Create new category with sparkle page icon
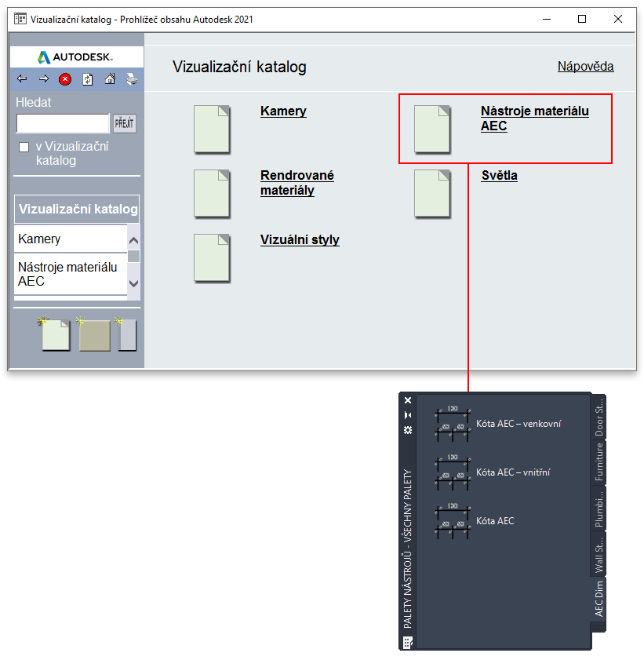This screenshot has height=660, width=644. pyautogui.click(x=55, y=334)
